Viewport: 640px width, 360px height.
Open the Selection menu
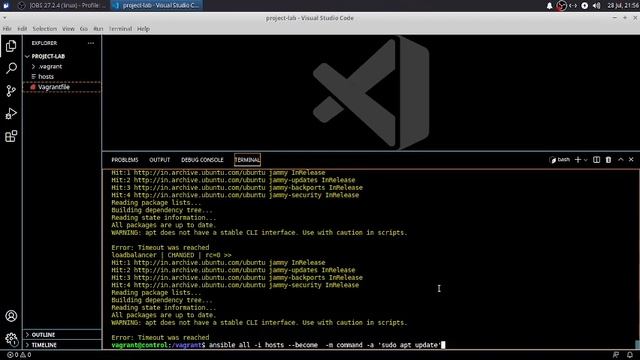click(x=44, y=29)
